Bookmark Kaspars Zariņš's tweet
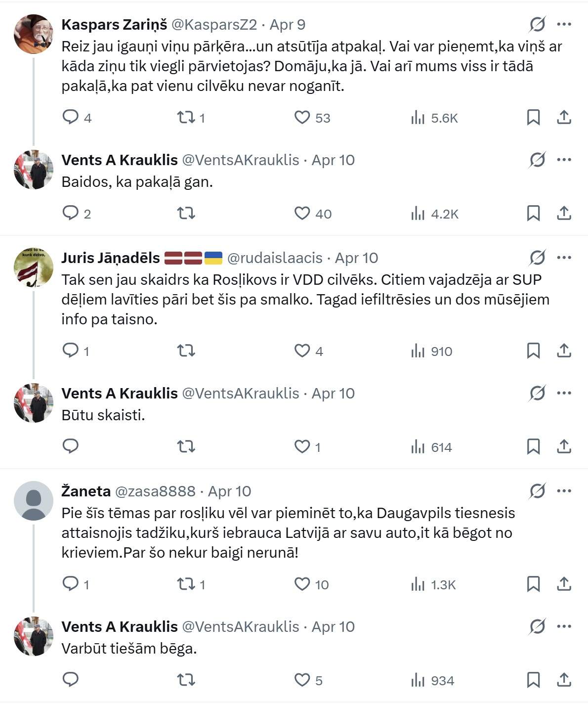The image size is (588, 705). pyautogui.click(x=533, y=117)
